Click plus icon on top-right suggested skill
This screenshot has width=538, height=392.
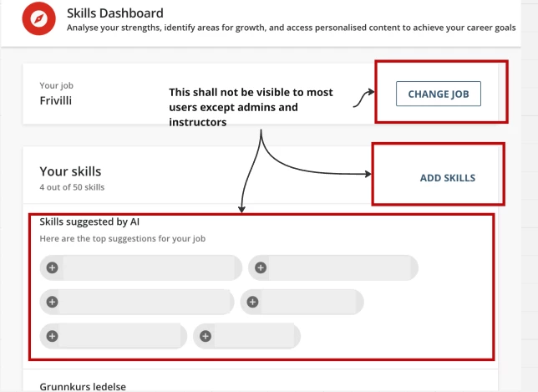tap(261, 267)
